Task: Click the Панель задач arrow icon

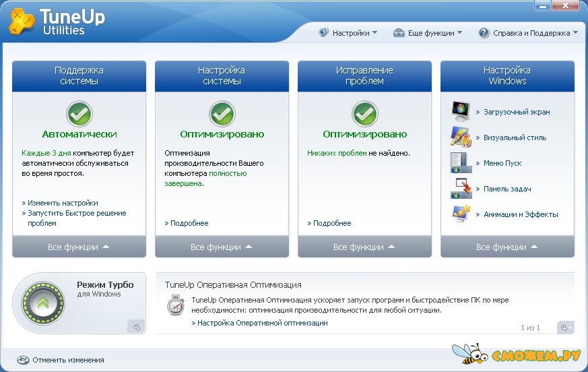Action: (461, 188)
